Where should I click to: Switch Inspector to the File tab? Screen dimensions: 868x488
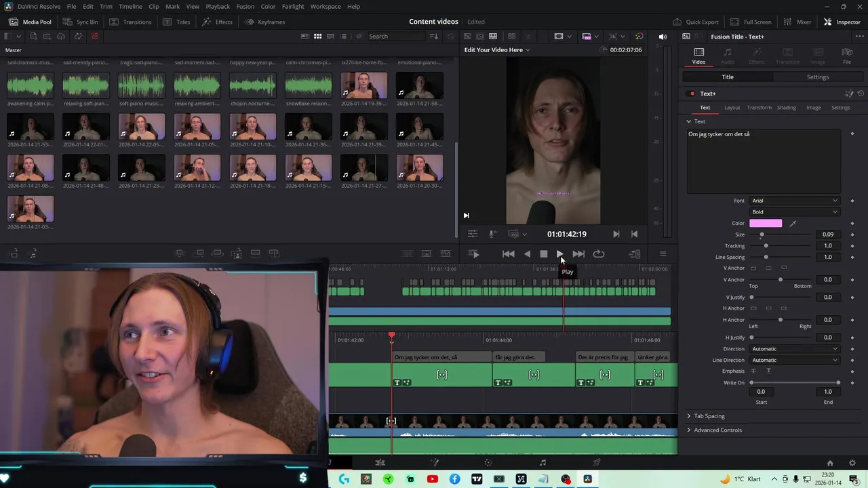pyautogui.click(x=847, y=56)
